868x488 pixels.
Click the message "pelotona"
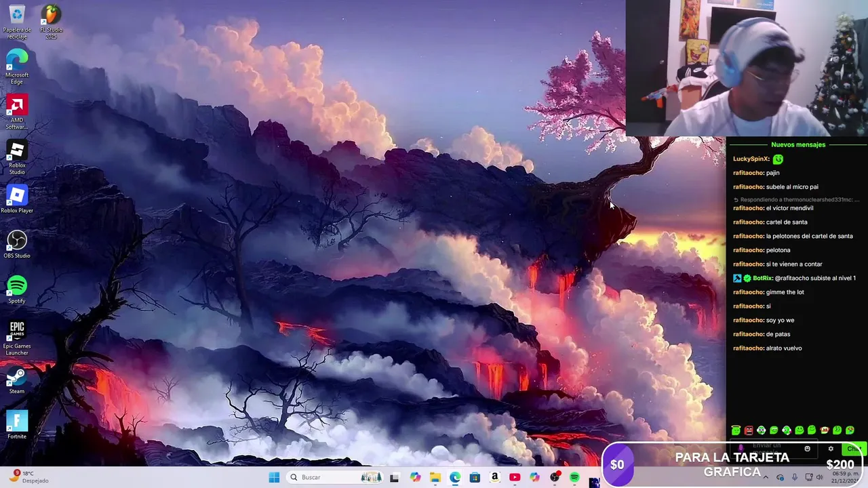pos(778,250)
